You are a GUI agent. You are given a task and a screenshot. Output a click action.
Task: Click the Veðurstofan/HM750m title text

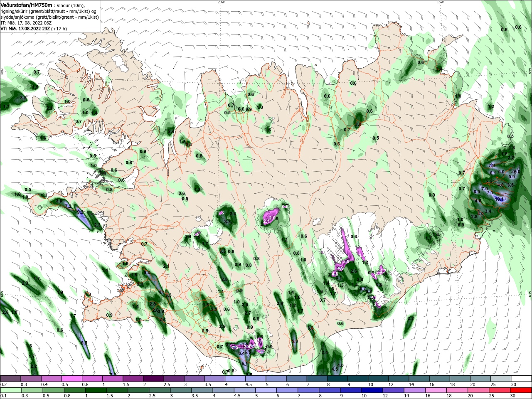[x=26, y=5]
